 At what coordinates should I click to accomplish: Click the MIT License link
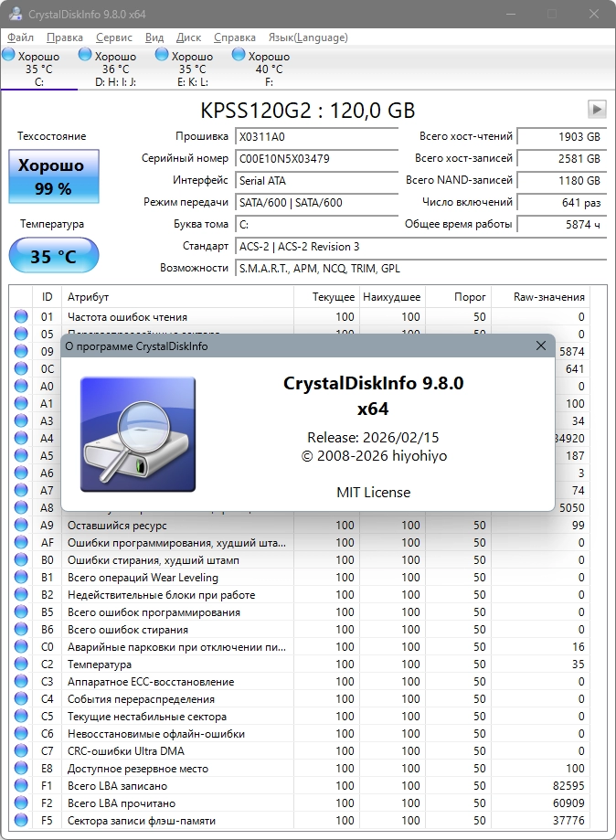[x=374, y=493]
